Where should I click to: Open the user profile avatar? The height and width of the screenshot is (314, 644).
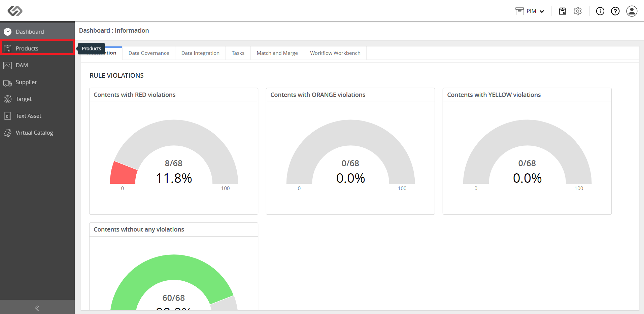pyautogui.click(x=632, y=11)
